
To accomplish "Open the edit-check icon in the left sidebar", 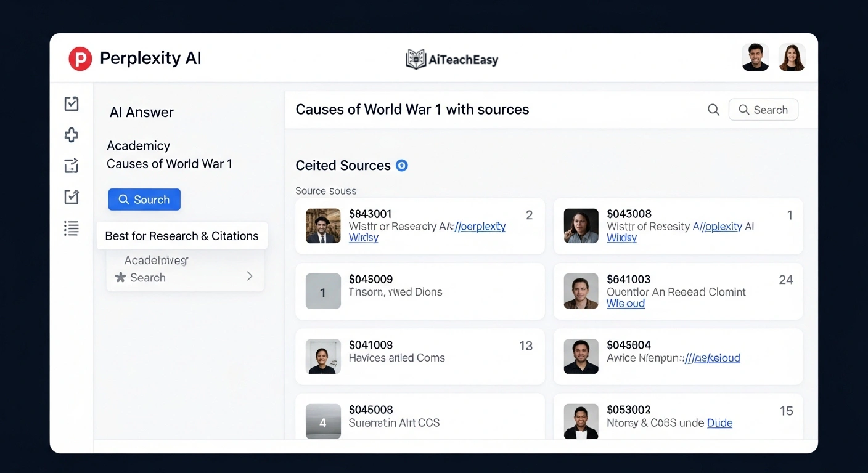I will (71, 196).
